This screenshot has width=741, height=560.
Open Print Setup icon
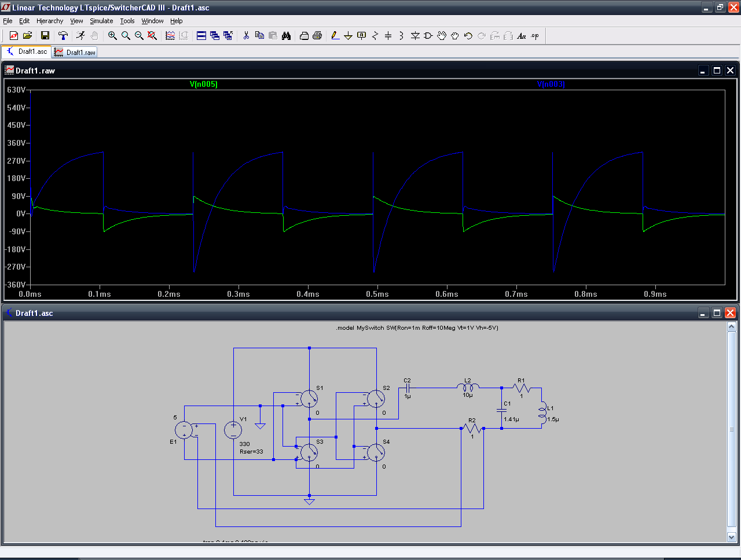click(x=304, y=36)
